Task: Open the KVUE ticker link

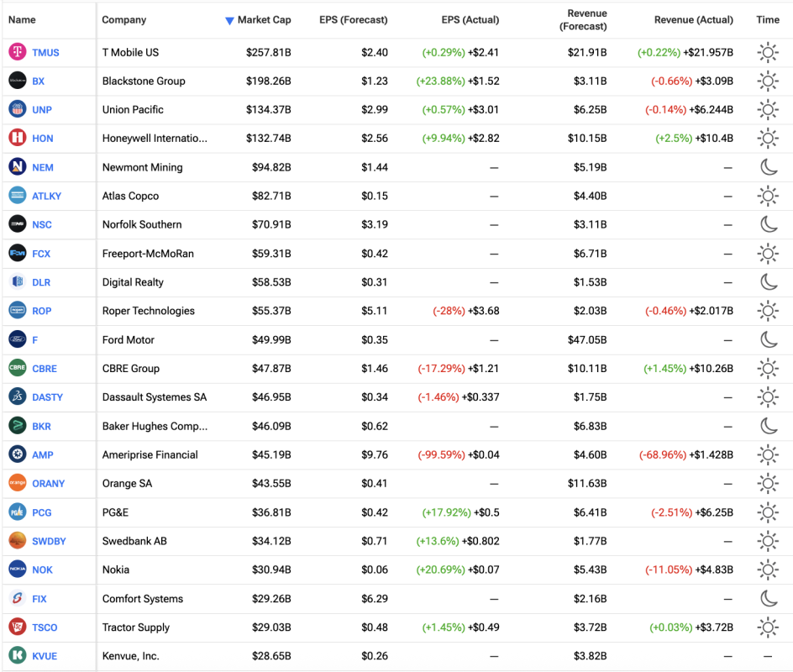Action: [45, 656]
